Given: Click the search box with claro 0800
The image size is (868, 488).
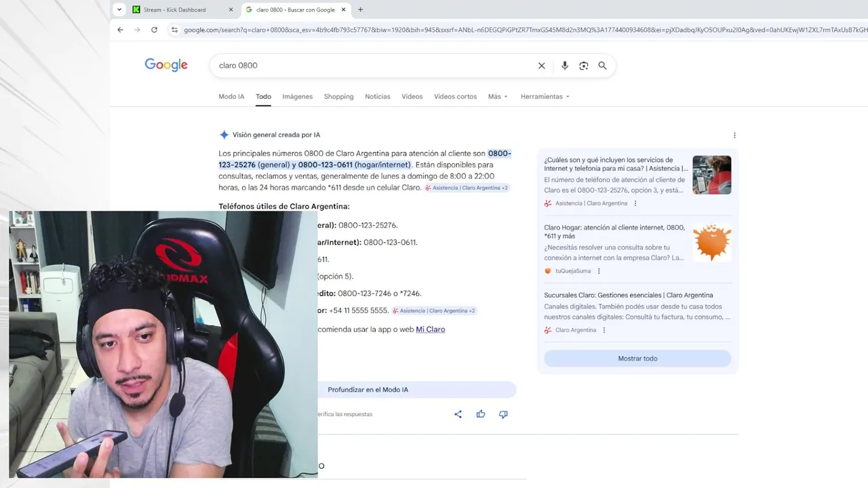Looking at the screenshot, I should (x=373, y=66).
